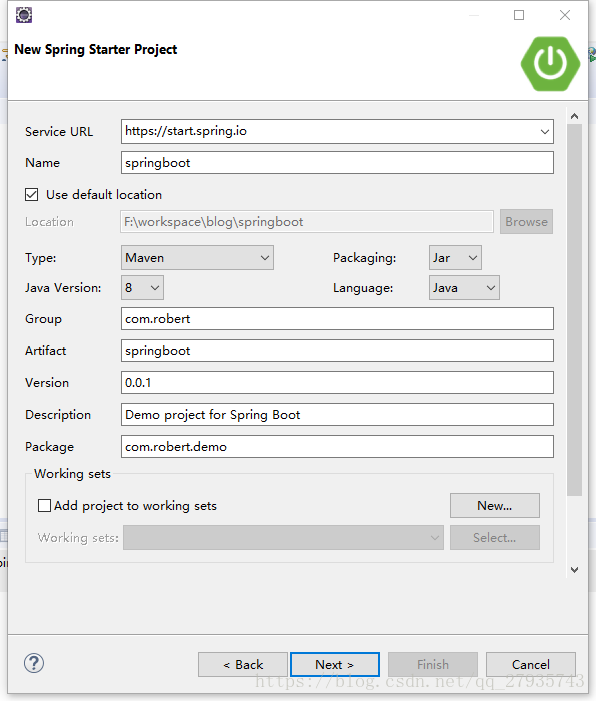Image resolution: width=596 pixels, height=701 pixels.
Task: Click the Service URL text https://start.spring.io
Action: coord(186,131)
